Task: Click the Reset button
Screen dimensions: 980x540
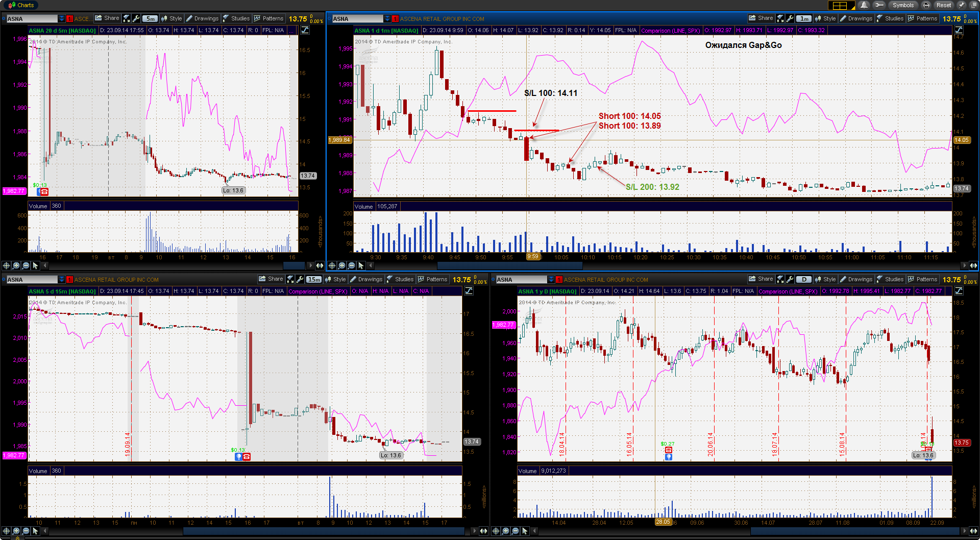Action: (944, 5)
